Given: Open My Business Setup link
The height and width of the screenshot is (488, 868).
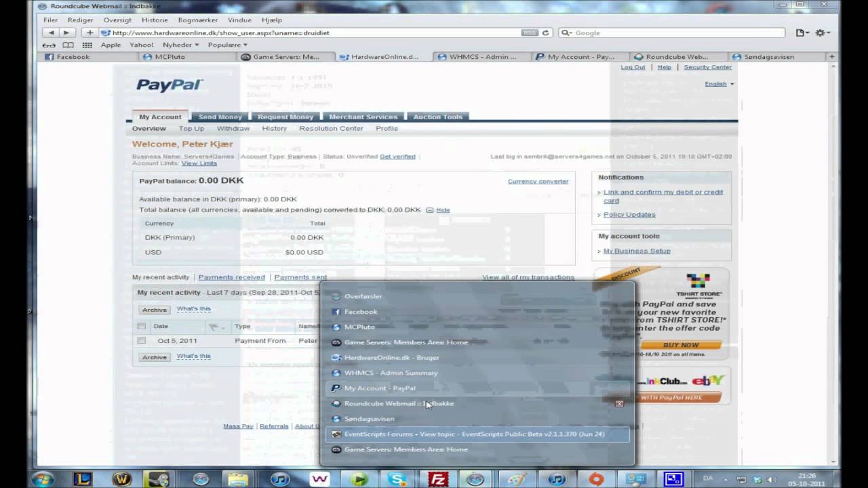Looking at the screenshot, I should coord(637,251).
